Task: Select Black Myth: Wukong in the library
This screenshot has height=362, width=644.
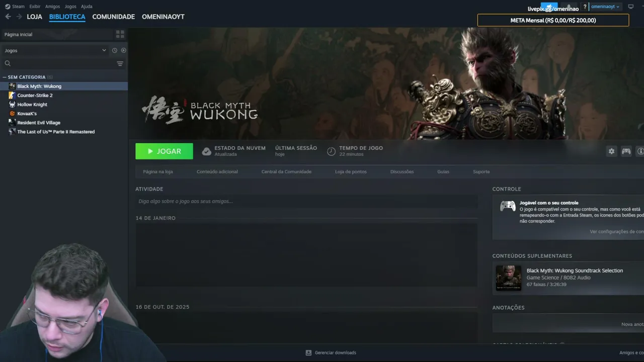Action: [64, 86]
